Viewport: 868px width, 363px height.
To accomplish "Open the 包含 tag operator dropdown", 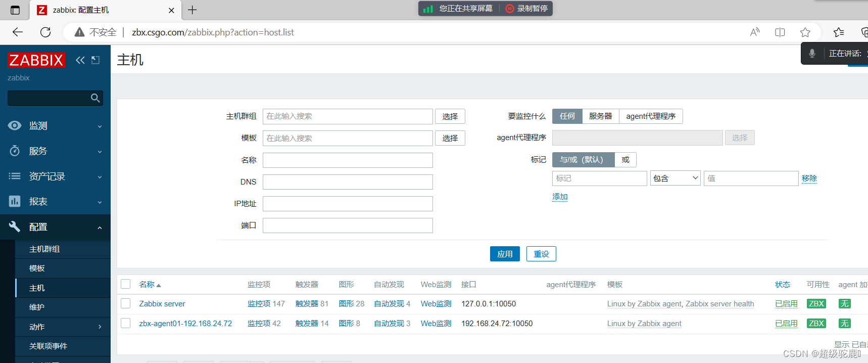I will click(x=675, y=178).
